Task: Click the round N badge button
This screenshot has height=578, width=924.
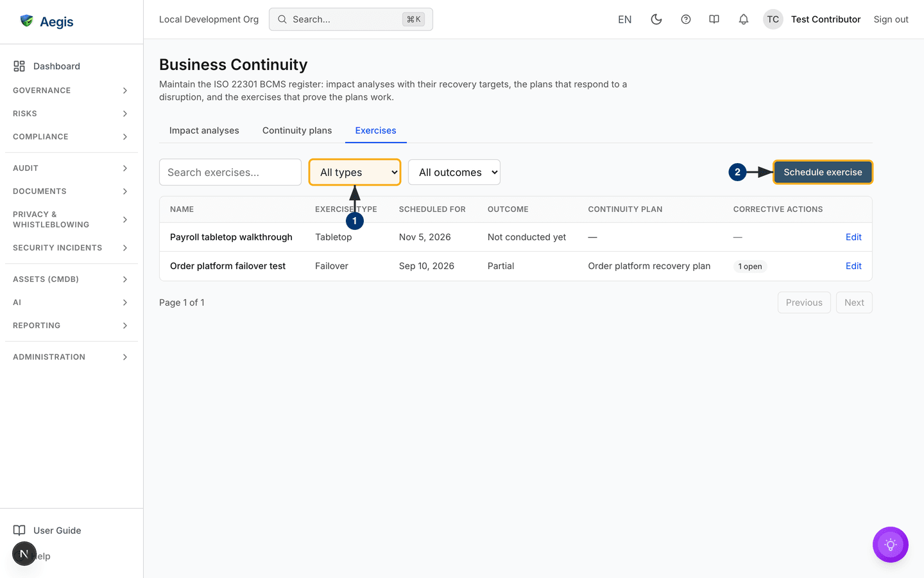Action: click(24, 554)
